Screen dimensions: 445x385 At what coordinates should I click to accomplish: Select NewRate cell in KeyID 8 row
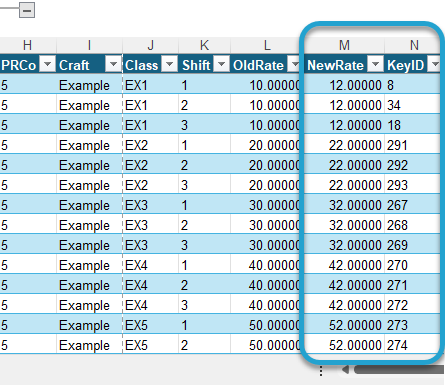tap(344, 84)
